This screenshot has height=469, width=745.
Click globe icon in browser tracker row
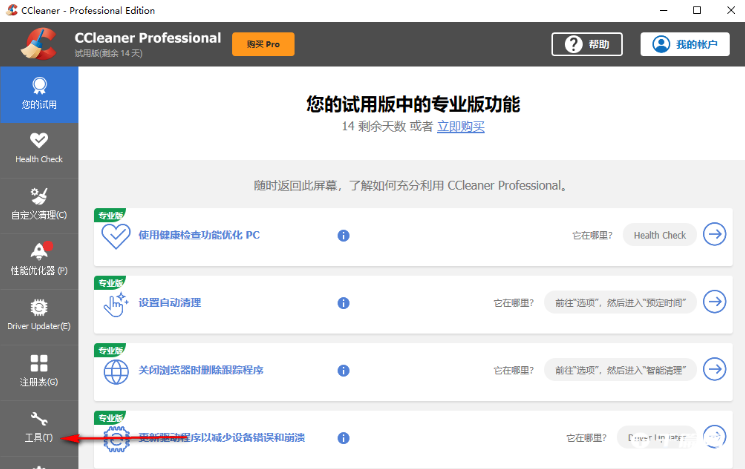coord(116,372)
